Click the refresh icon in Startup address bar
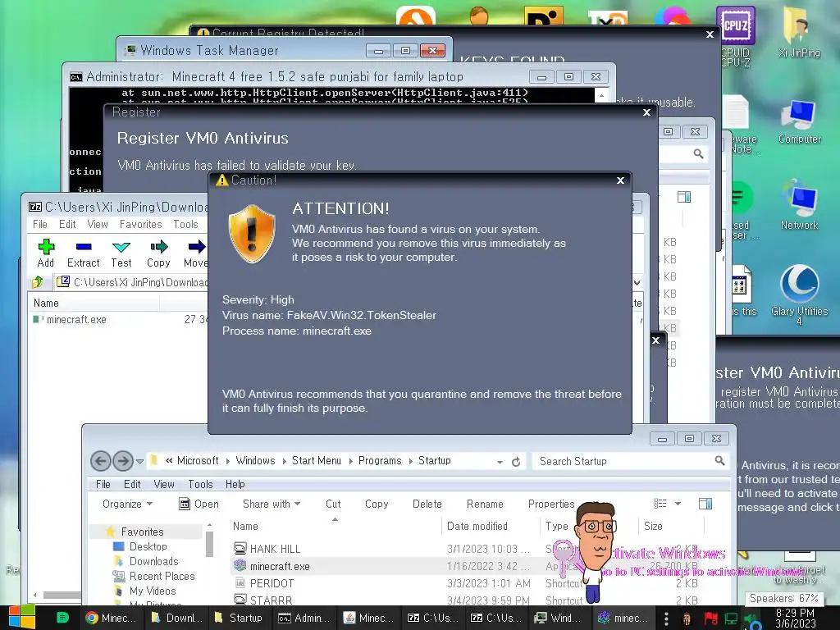This screenshot has width=840, height=630. (x=516, y=462)
